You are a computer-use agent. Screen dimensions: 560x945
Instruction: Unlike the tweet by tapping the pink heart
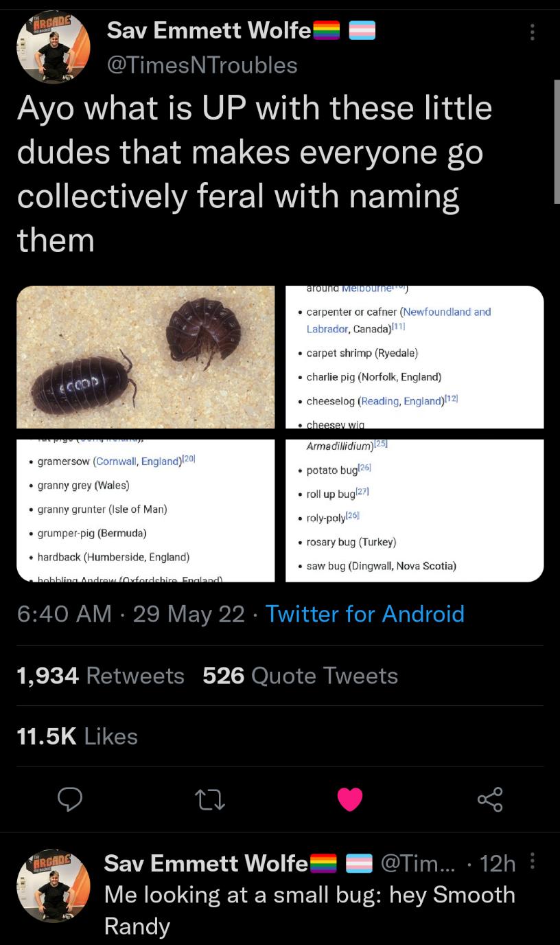tap(351, 799)
